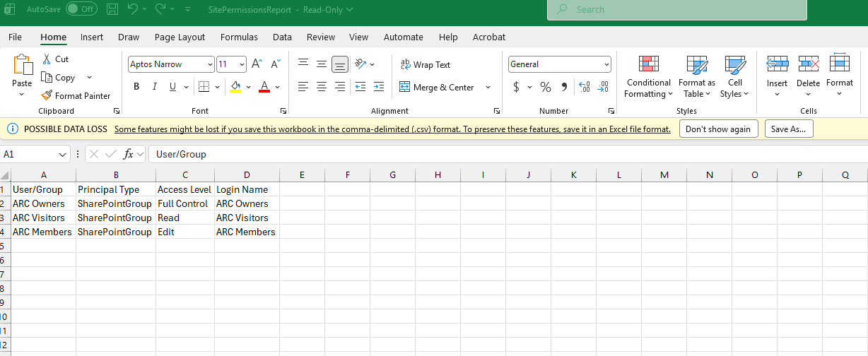Apply the yellow fill color
The height and width of the screenshot is (356, 868).
coord(235,87)
